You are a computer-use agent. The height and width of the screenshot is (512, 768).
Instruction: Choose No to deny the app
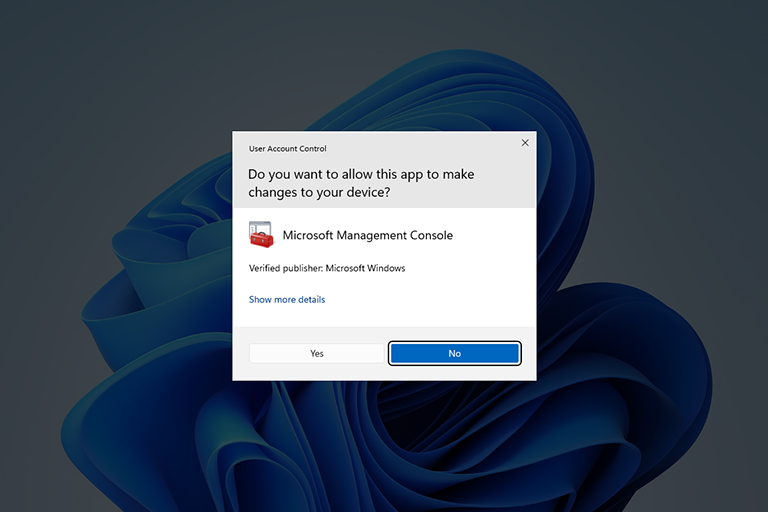[x=455, y=353]
